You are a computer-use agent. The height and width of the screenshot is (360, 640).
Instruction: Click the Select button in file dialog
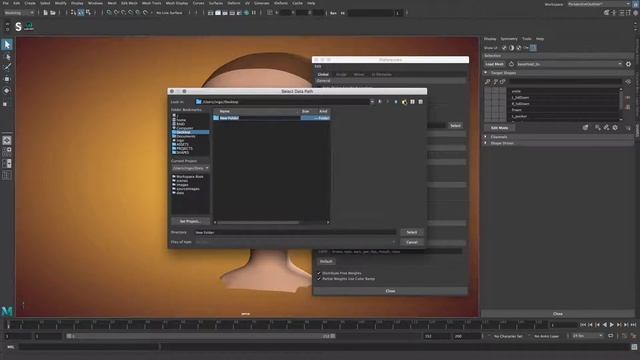coord(411,232)
